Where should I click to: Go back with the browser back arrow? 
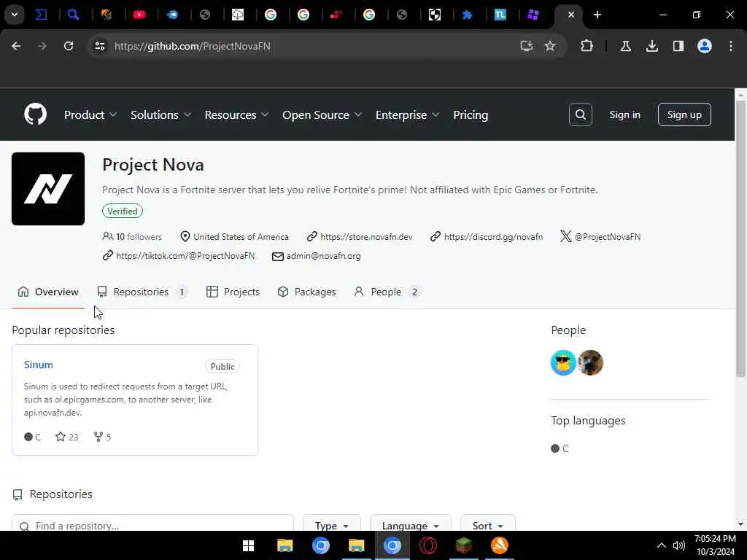click(16, 46)
